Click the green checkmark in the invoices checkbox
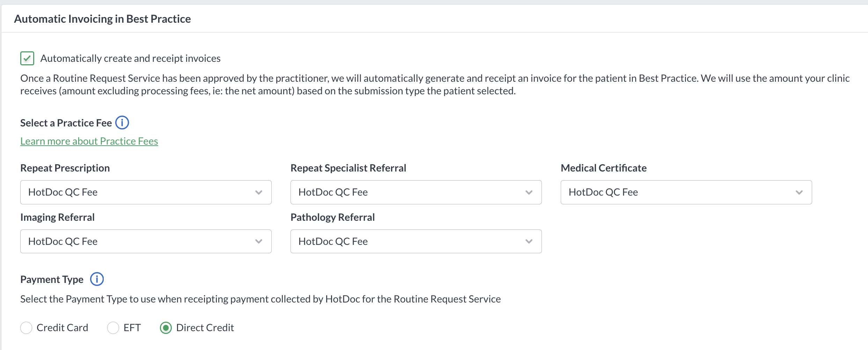This screenshot has width=868, height=350. [27, 58]
